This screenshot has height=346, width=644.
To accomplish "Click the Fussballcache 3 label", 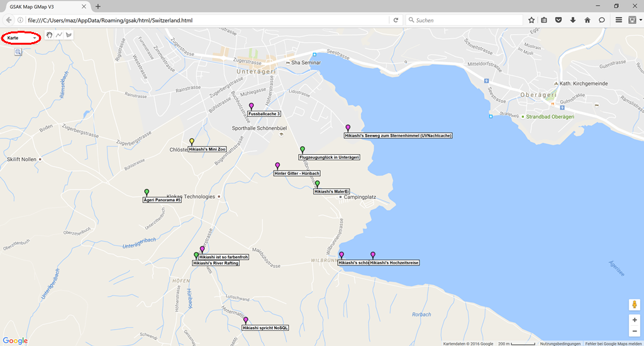I will pyautogui.click(x=264, y=114).
